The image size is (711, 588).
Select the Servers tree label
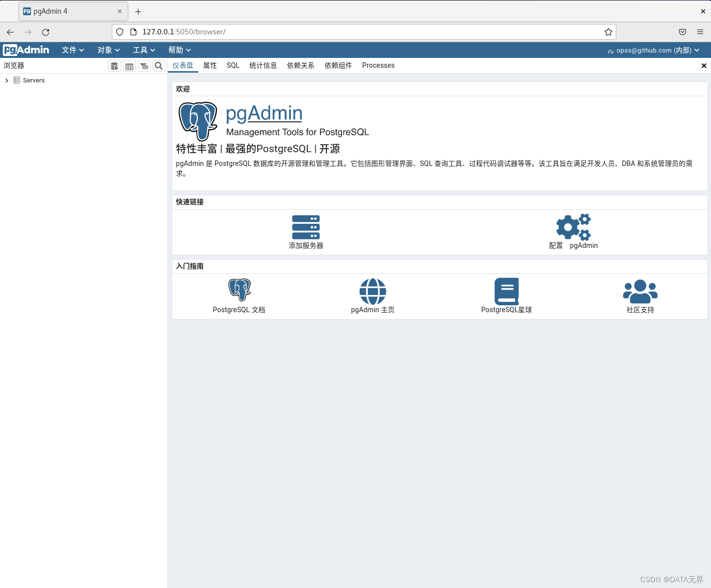(x=34, y=80)
